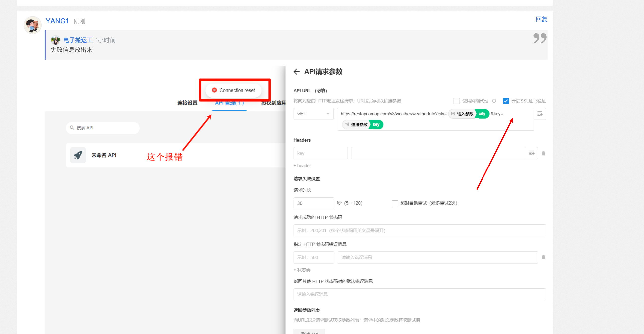Click + header to add header
644x334 pixels.
(x=302, y=166)
